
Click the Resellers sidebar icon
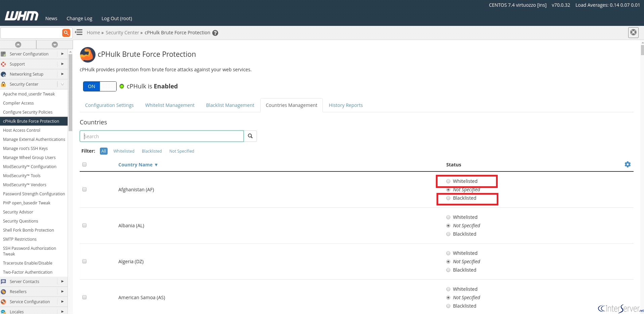click(x=3, y=292)
